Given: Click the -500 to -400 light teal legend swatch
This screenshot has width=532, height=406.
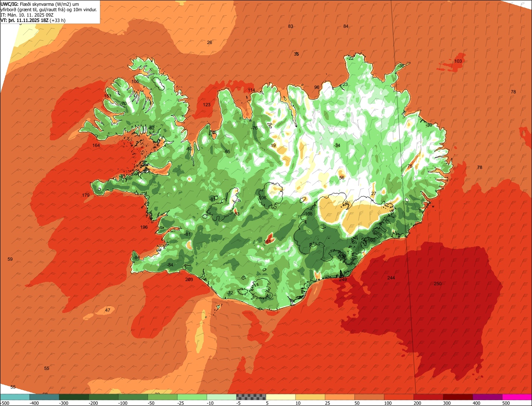Looking at the screenshot, I should [x=15, y=397].
